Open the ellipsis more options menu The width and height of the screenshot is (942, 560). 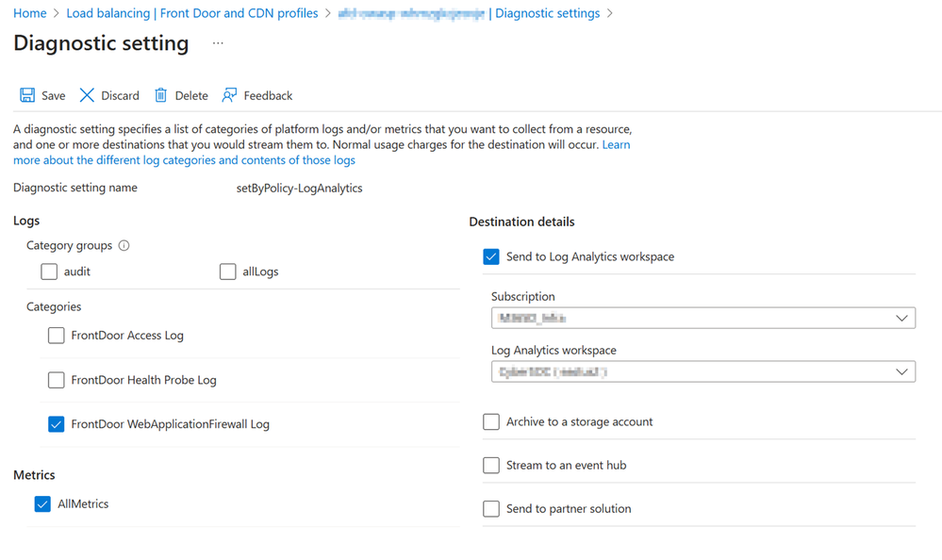click(x=218, y=44)
